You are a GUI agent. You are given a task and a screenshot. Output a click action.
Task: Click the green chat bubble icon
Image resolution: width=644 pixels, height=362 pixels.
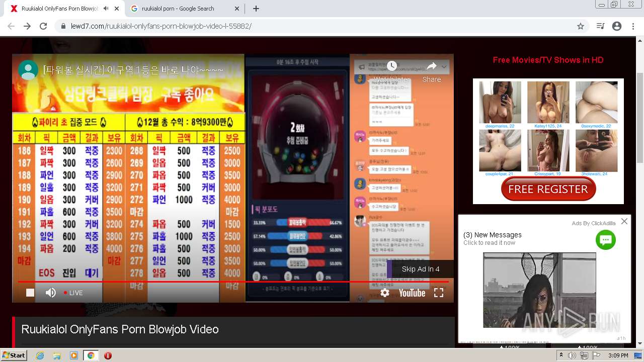click(x=606, y=240)
